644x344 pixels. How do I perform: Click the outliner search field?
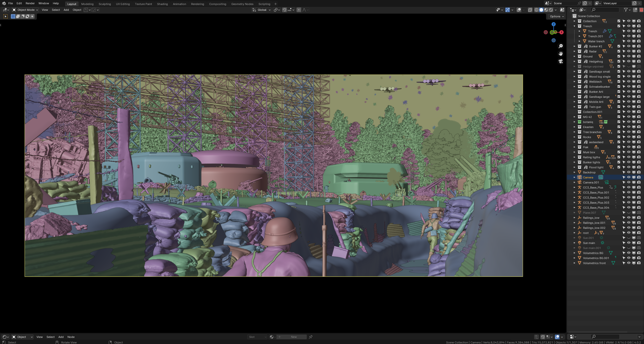605,10
